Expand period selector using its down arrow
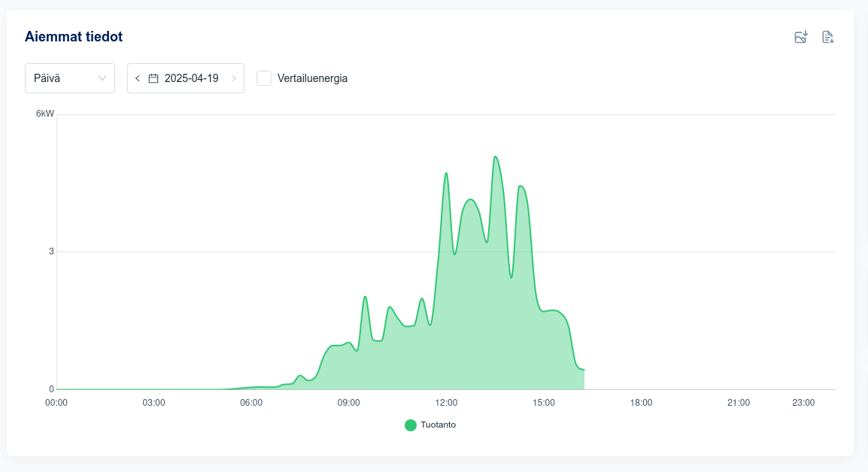This screenshot has height=472, width=868. (102, 78)
